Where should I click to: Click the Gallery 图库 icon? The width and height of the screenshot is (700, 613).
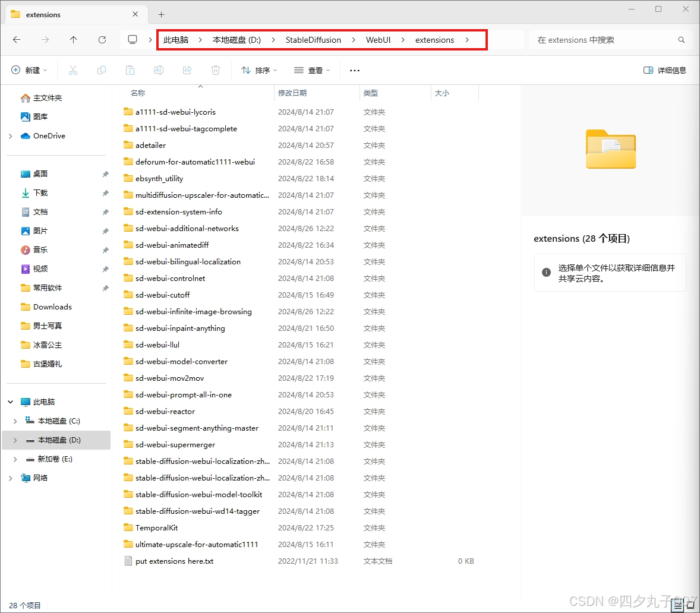click(26, 116)
